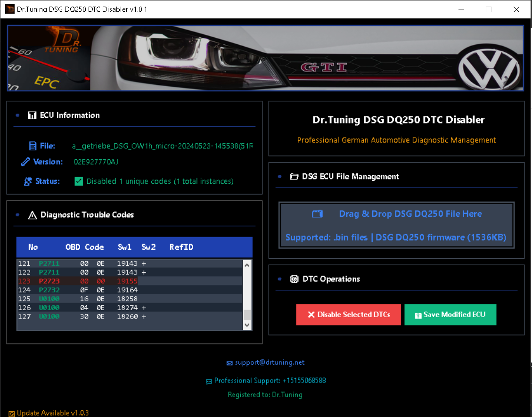The width and height of the screenshot is (532, 417).
Task: Click the email icon beside support address
Action: (229, 363)
